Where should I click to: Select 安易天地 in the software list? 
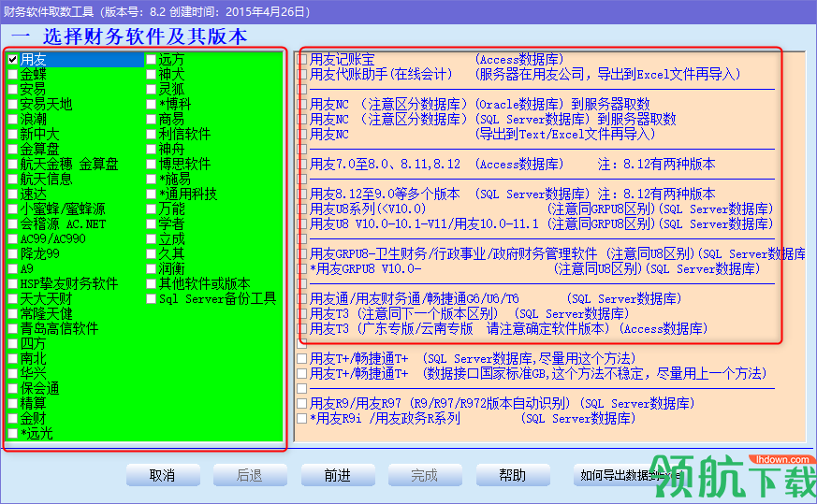click(x=13, y=104)
